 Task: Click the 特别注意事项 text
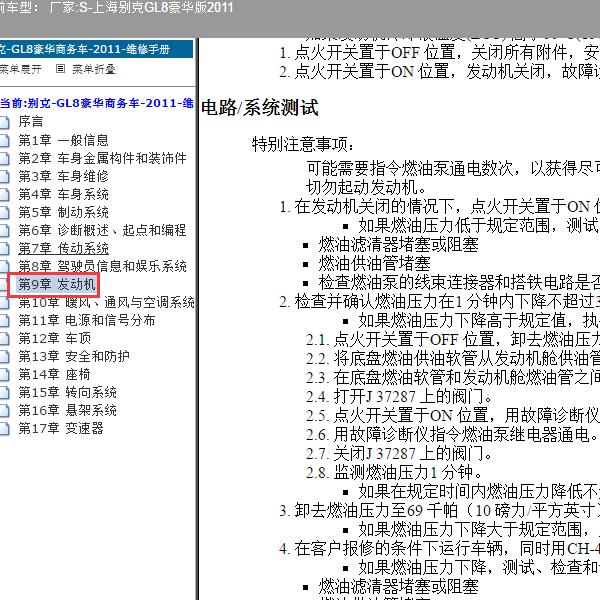coord(303,145)
